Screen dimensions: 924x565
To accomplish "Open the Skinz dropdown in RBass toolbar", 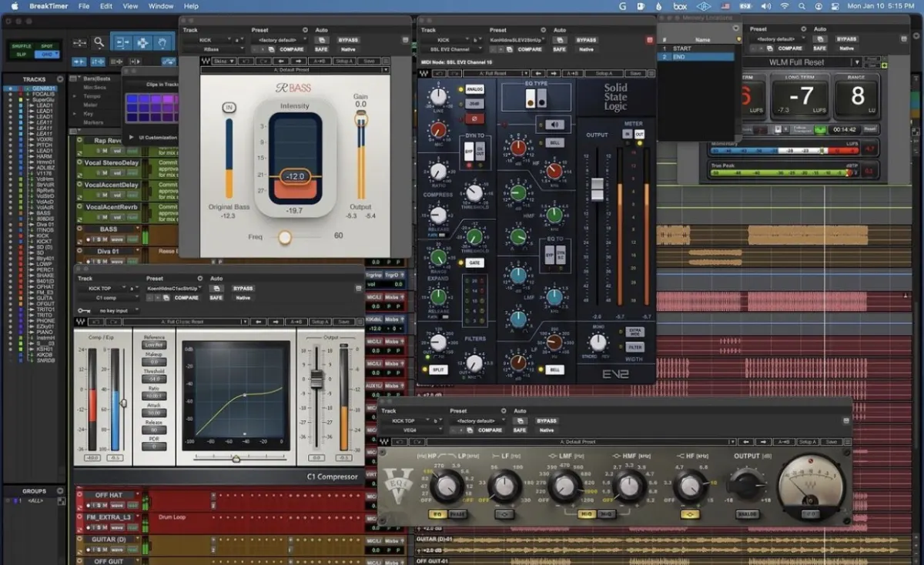I will click(x=224, y=61).
